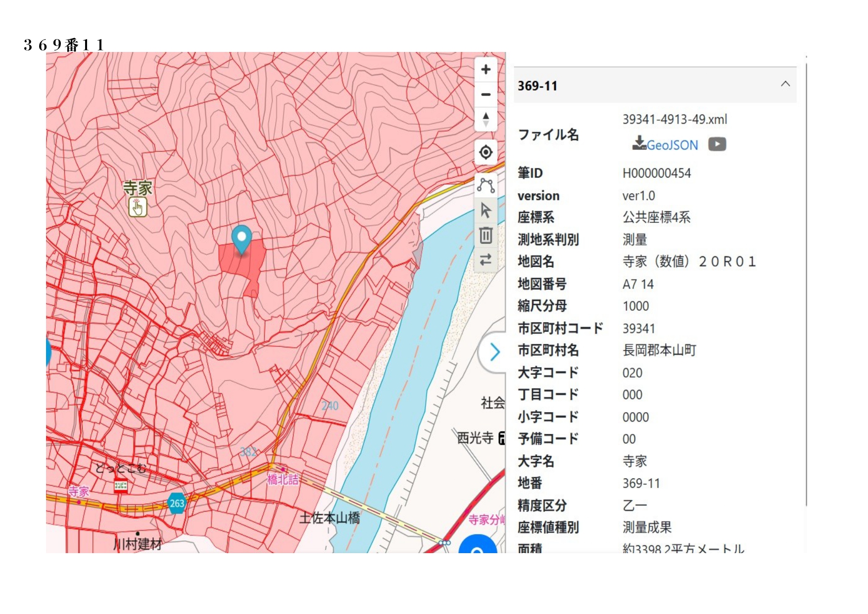Click the convenience store icon on map

[x=121, y=485]
